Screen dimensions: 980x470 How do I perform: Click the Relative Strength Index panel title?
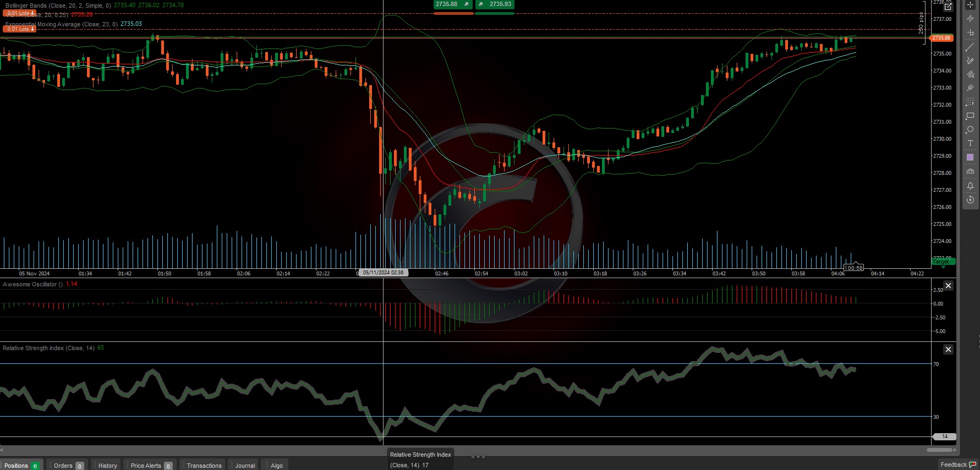[x=48, y=348]
